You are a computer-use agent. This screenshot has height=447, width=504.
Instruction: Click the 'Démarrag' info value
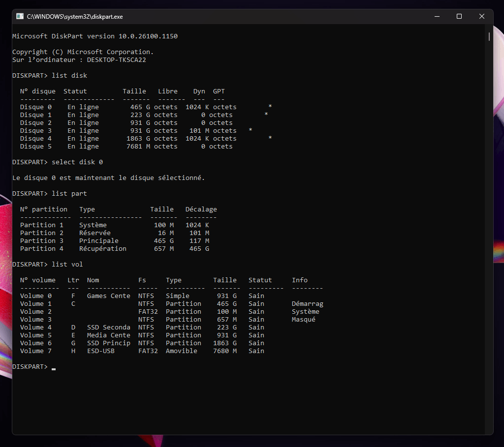click(308, 304)
